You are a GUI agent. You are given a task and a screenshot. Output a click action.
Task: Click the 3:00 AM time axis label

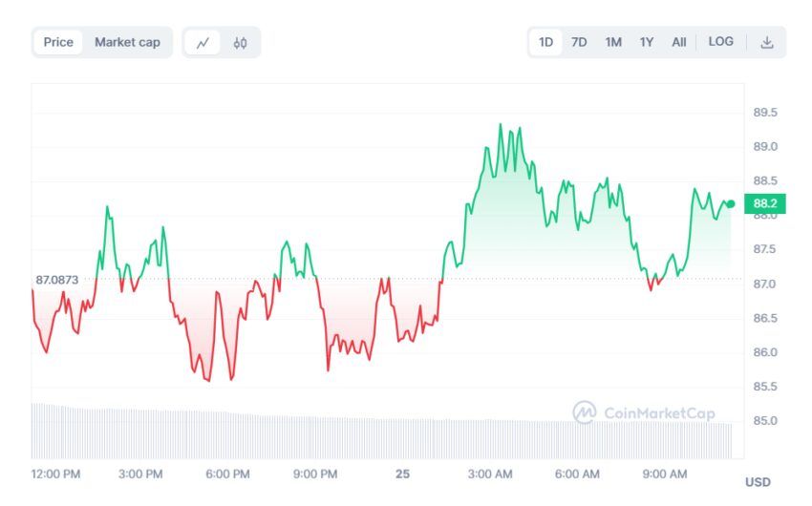[x=490, y=474]
